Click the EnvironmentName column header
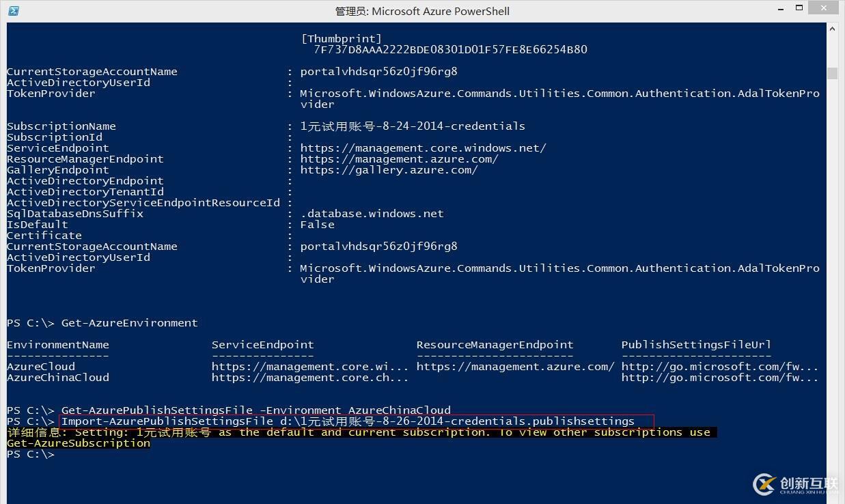845x504 pixels. point(58,345)
